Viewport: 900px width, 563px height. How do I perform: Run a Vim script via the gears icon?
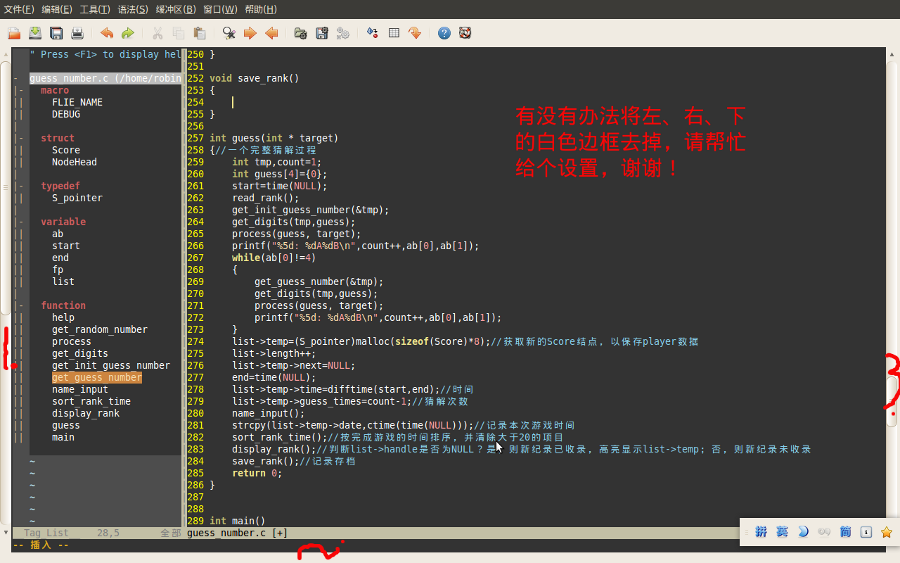(343, 33)
